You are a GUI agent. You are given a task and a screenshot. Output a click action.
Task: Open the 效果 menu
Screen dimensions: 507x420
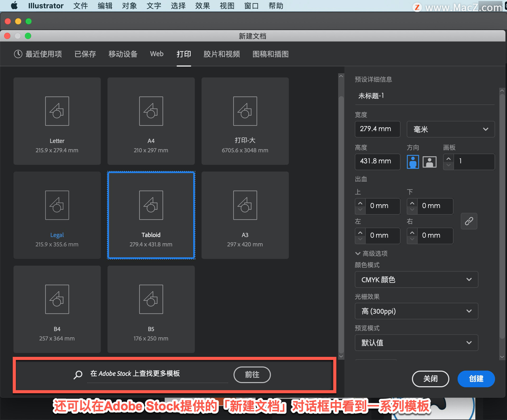click(x=203, y=6)
